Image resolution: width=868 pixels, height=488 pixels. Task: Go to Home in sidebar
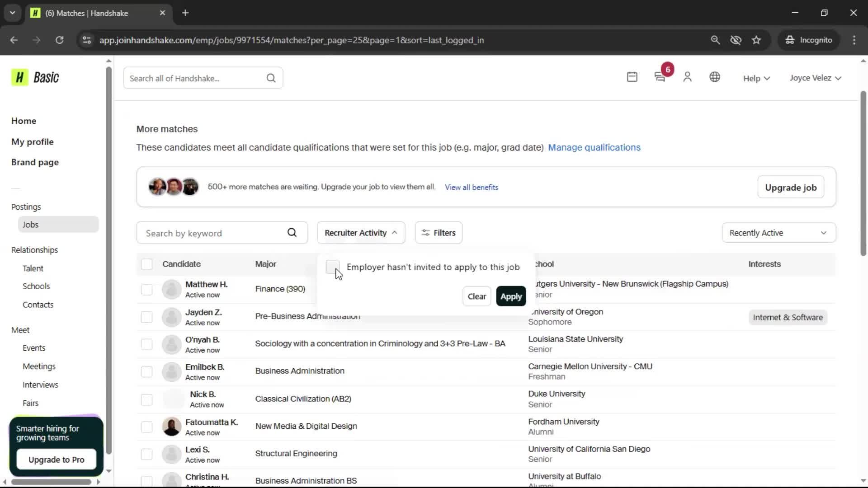pos(24,121)
